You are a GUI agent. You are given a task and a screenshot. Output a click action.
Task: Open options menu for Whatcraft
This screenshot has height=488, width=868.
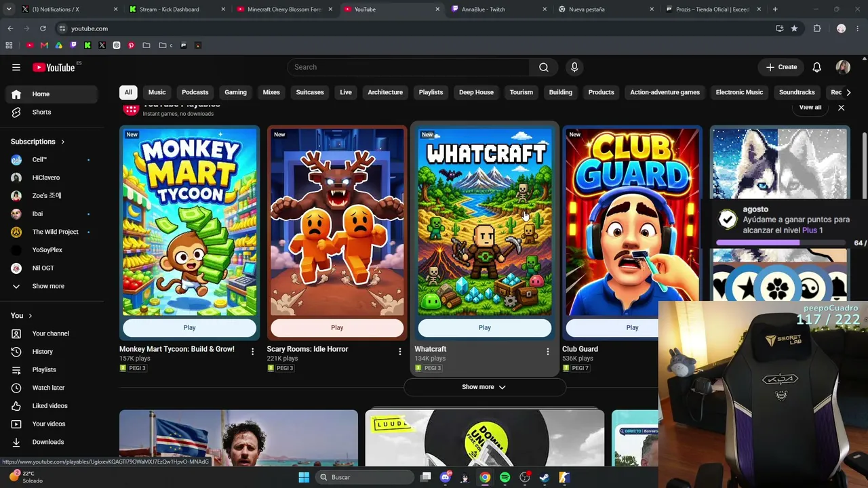[547, 352]
